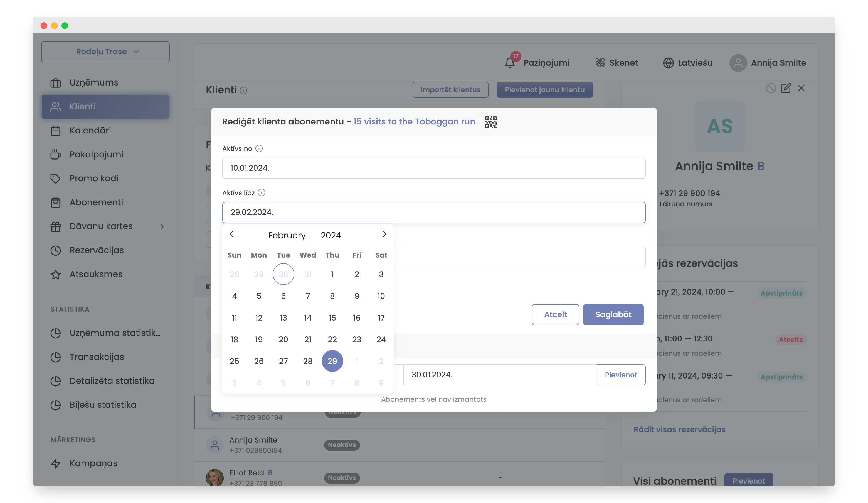This screenshot has width=868, height=503.
Task: Open Abonementi in the sidebar
Action: click(96, 202)
